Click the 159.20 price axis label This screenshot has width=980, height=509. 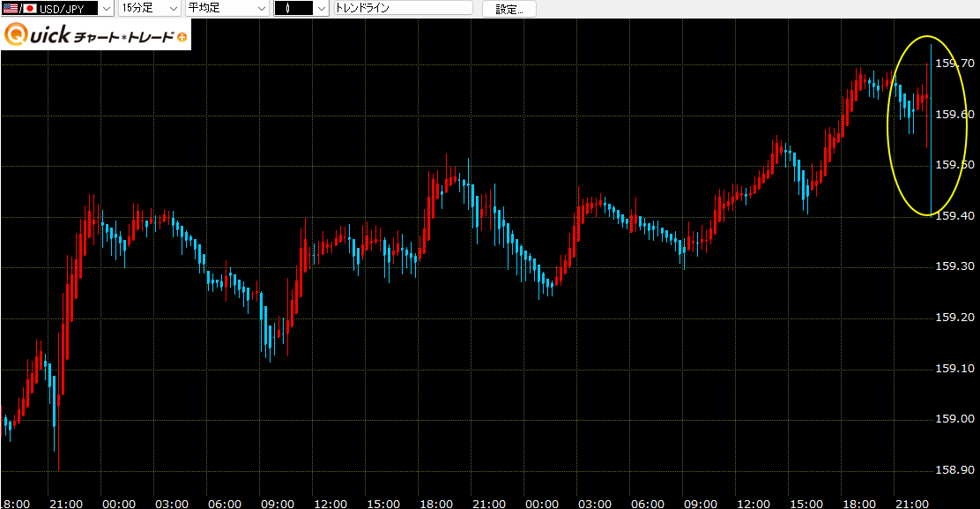click(954, 318)
